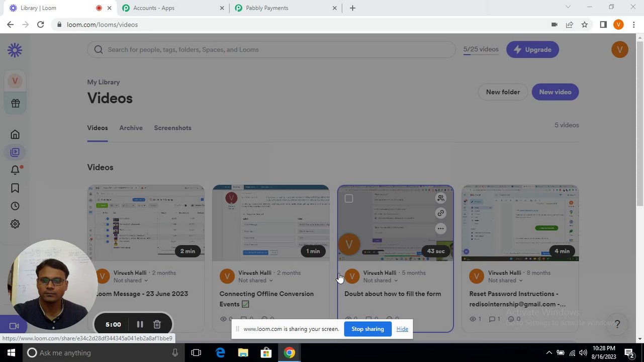Click the search magnifier icon
644x362 pixels.
[99, 49]
